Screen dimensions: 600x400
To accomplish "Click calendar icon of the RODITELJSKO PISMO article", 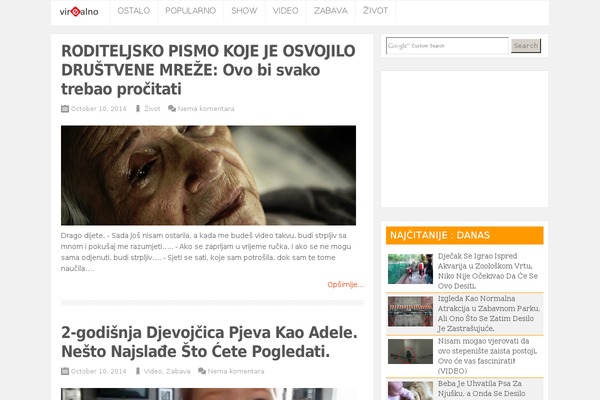I will pyautogui.click(x=65, y=109).
